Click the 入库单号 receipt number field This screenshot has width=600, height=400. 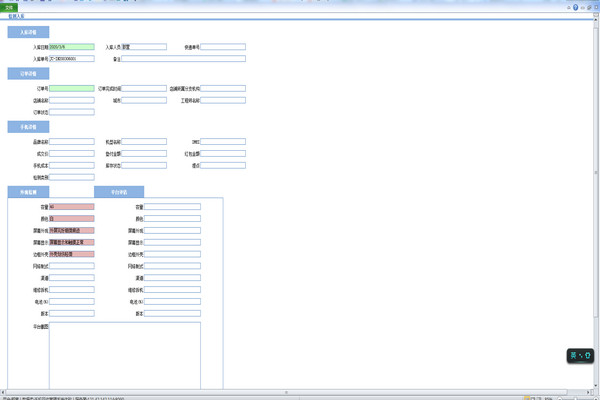[x=72, y=59]
